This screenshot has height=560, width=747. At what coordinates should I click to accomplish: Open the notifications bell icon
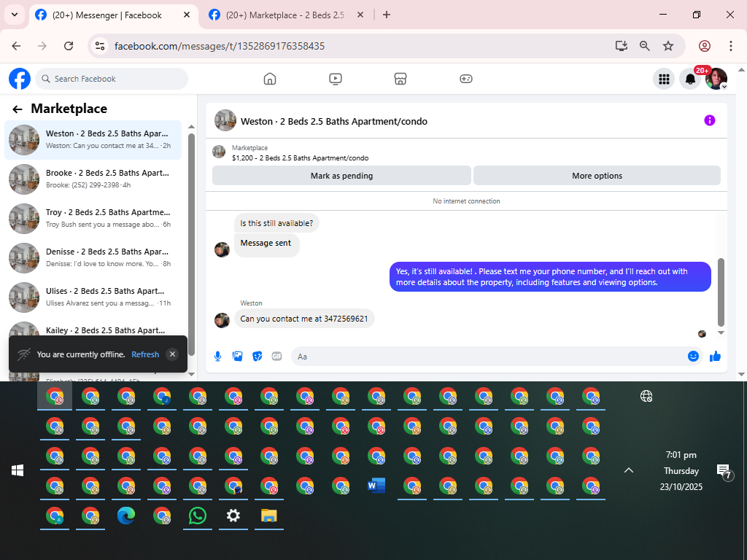(x=690, y=79)
